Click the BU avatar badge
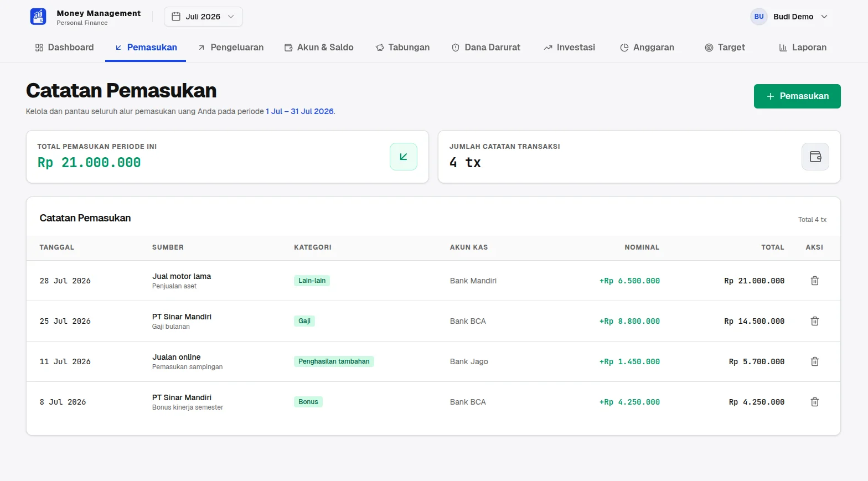 [759, 17]
